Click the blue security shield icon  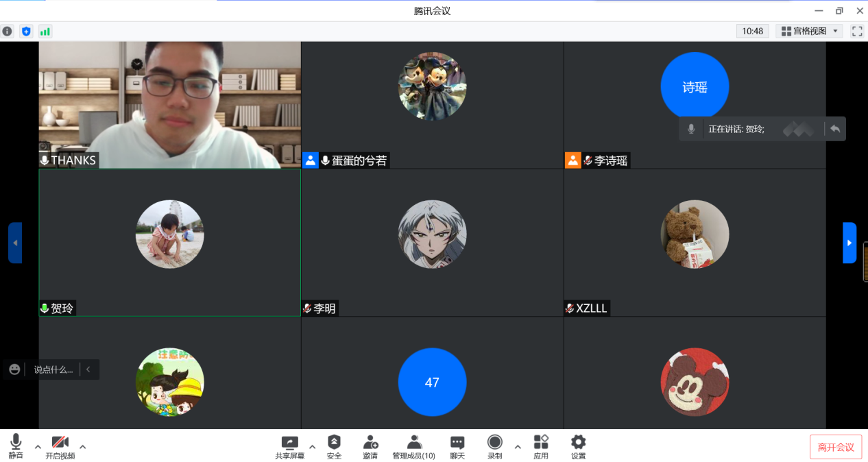point(26,31)
